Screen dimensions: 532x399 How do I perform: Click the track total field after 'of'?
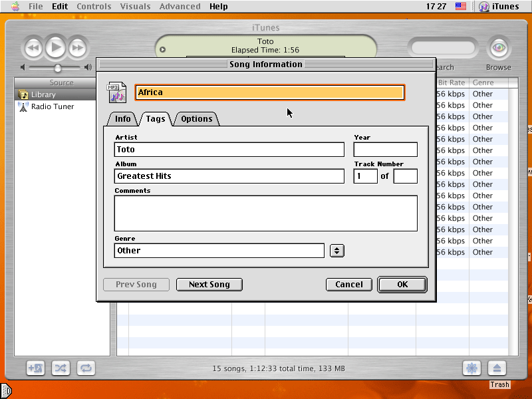(x=406, y=176)
